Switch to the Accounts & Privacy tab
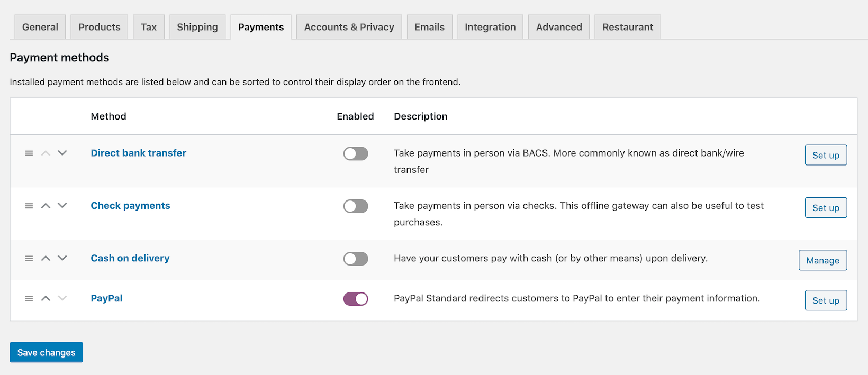Viewport: 868px width, 375px height. pyautogui.click(x=349, y=26)
